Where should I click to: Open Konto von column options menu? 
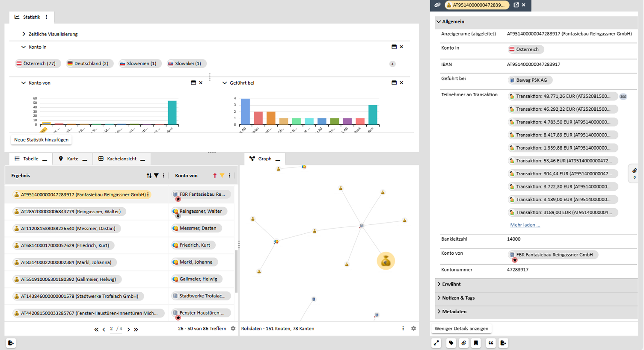click(229, 176)
